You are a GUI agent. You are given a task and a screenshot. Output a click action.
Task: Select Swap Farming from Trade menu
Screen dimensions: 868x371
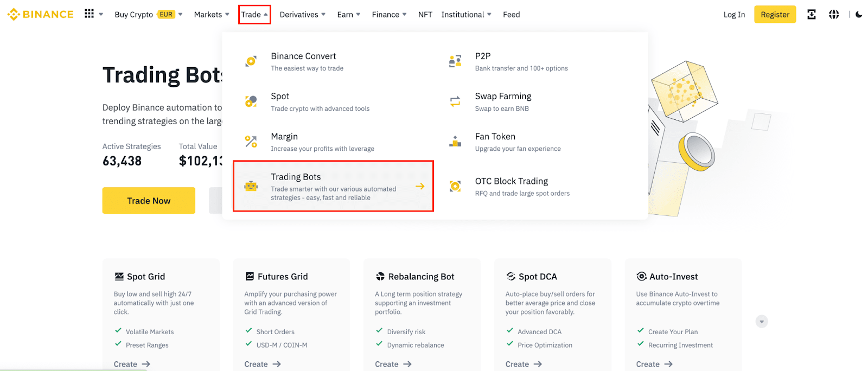[x=538, y=101]
